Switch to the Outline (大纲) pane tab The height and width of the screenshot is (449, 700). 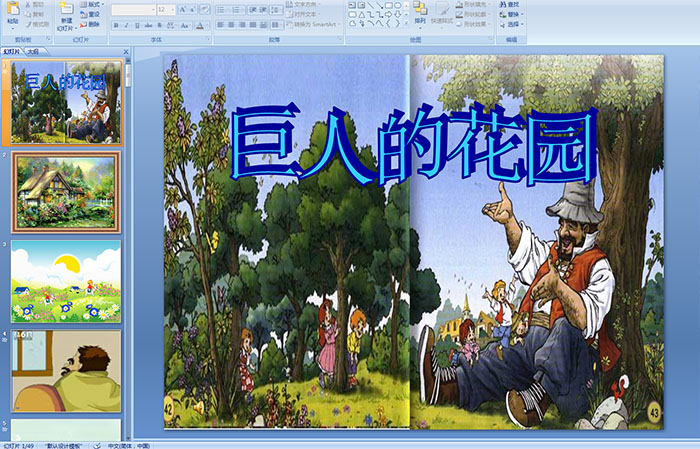coord(33,52)
